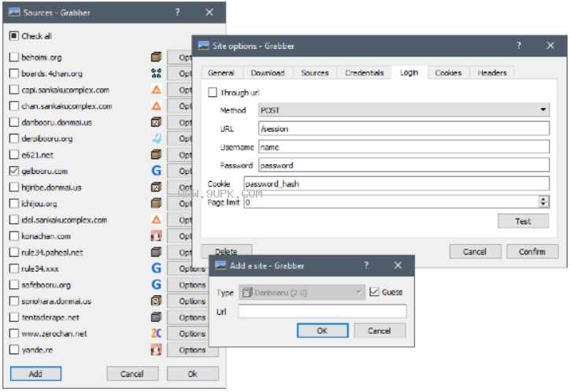Check the boards.4chan.org source
Viewport: 570px width, 392px height.
pyautogui.click(x=14, y=73)
